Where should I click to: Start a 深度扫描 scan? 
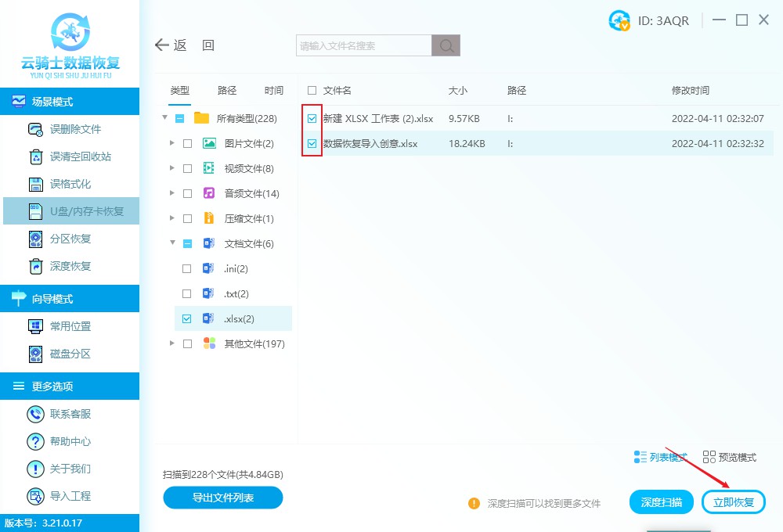coord(662,501)
